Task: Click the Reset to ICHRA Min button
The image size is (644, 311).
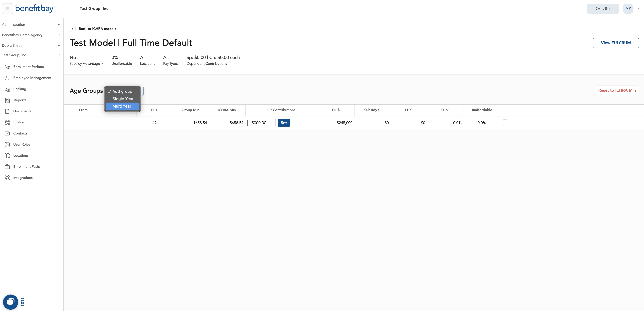Action: click(x=617, y=90)
